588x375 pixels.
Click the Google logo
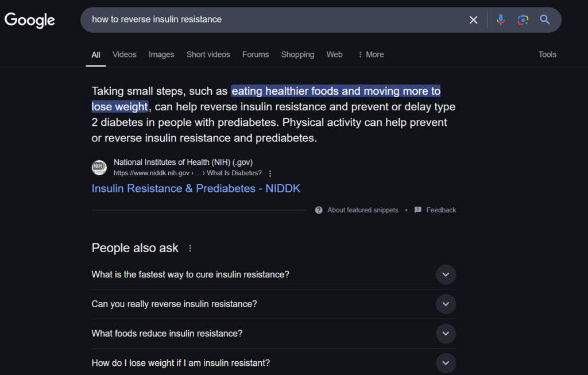tap(29, 20)
